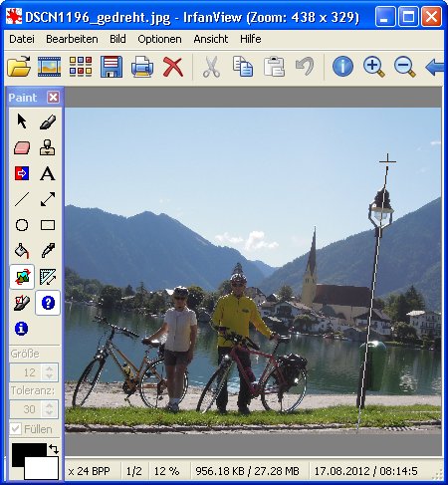Select the Text tool 'A'

point(48,173)
